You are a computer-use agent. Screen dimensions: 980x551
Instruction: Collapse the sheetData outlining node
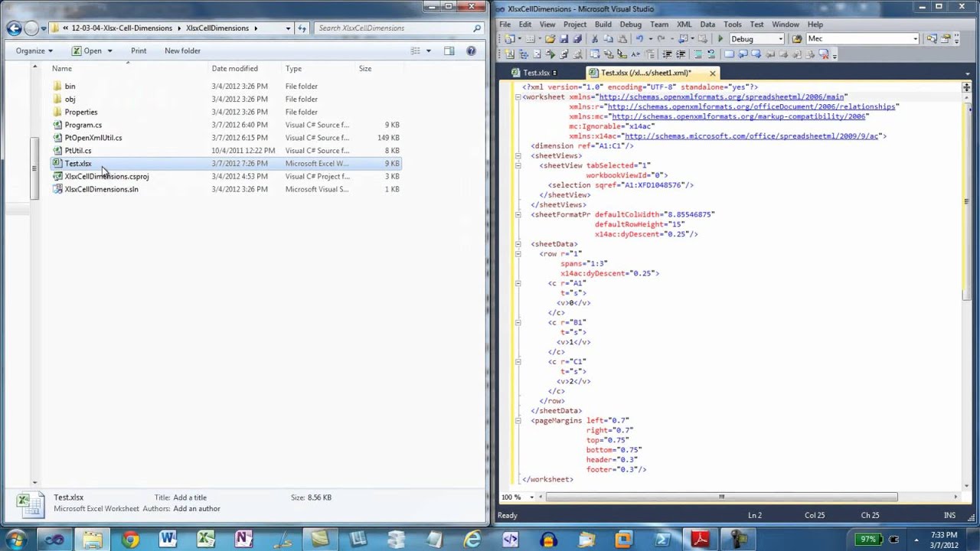click(518, 244)
